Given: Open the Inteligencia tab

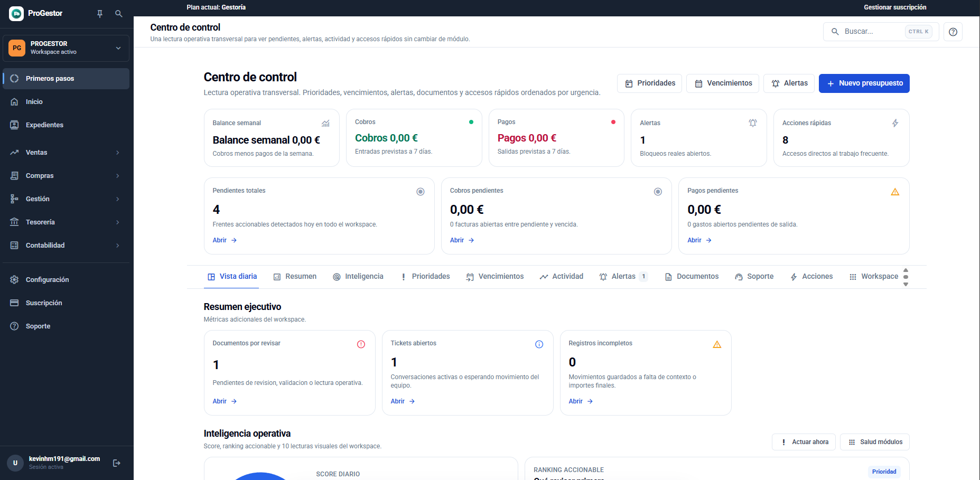Looking at the screenshot, I should [x=358, y=277].
